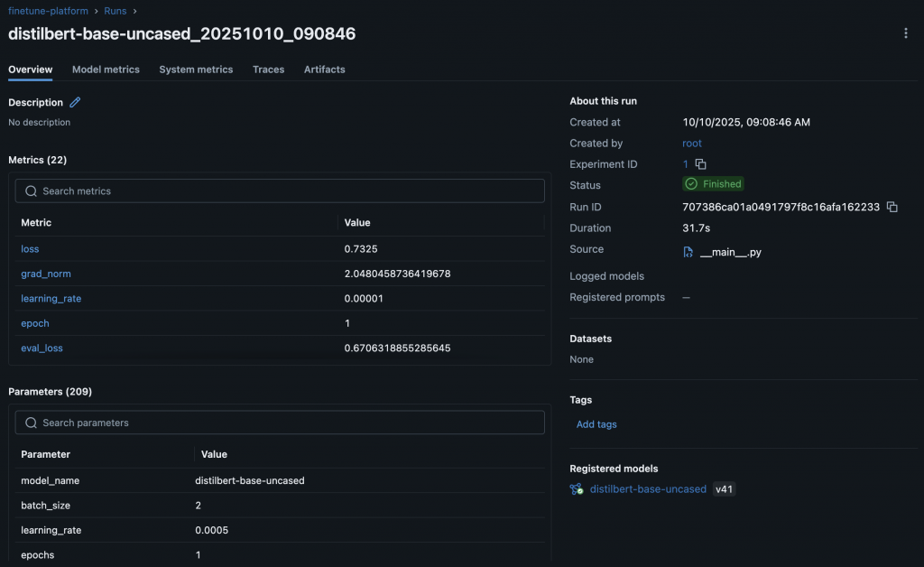Switch to the Overview tab
Viewport: 924px width, 567px height.
30,70
